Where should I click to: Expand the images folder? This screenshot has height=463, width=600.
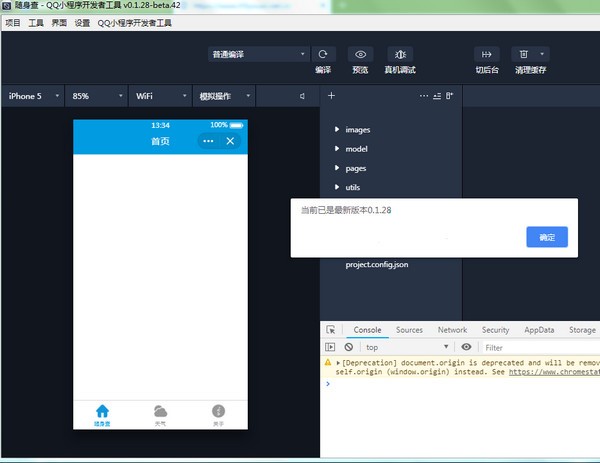pos(357,130)
